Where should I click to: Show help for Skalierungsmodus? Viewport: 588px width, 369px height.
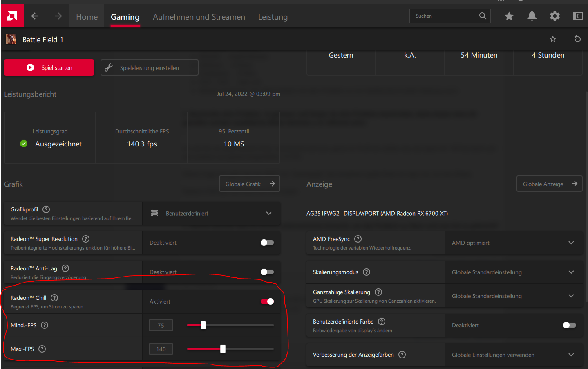(367, 272)
